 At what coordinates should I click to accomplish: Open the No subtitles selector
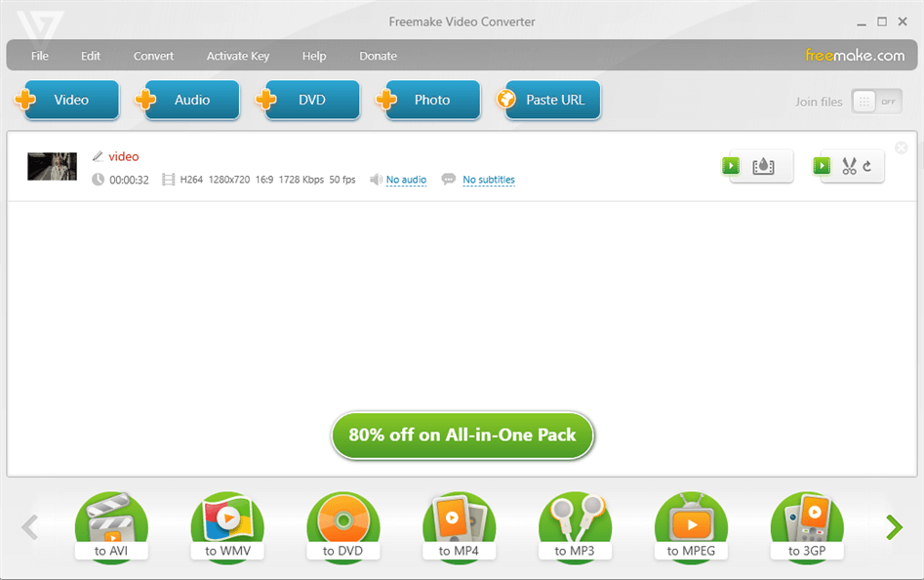coord(489,180)
